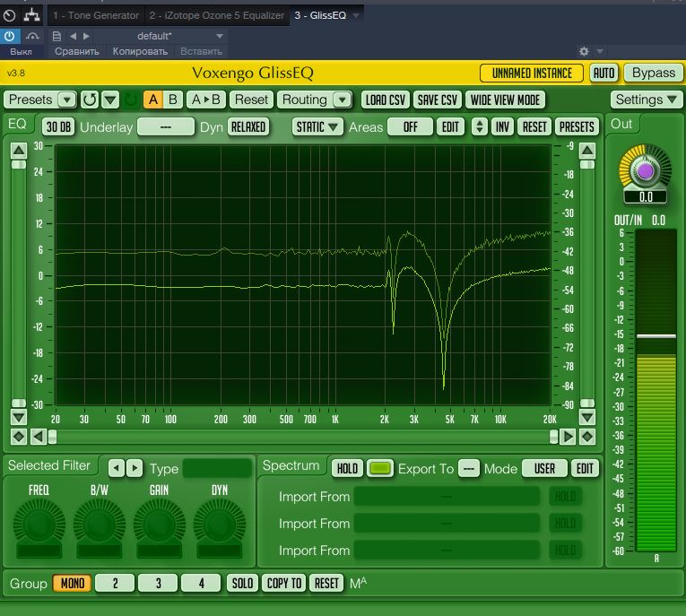Select state B
Screen dimensions: 686x616
point(173,100)
